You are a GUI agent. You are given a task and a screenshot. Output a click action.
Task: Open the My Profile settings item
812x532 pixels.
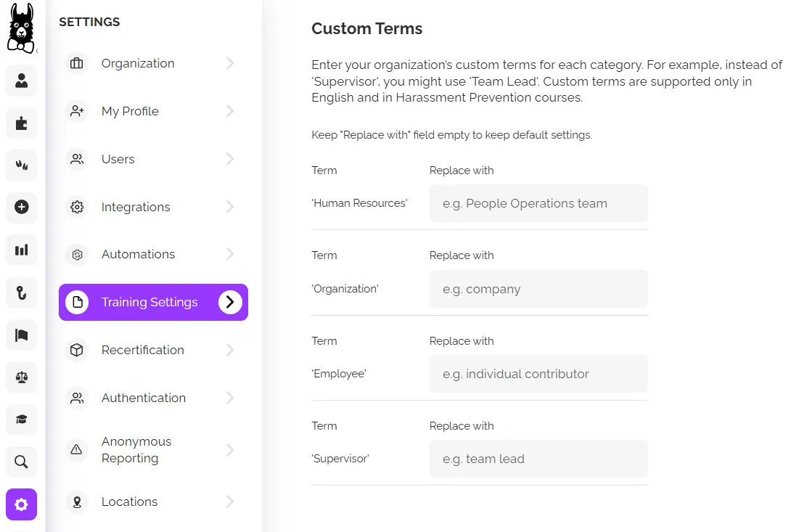tap(130, 111)
